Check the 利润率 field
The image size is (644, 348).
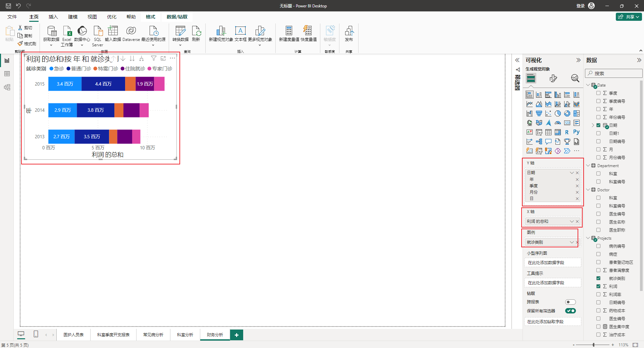point(598,294)
